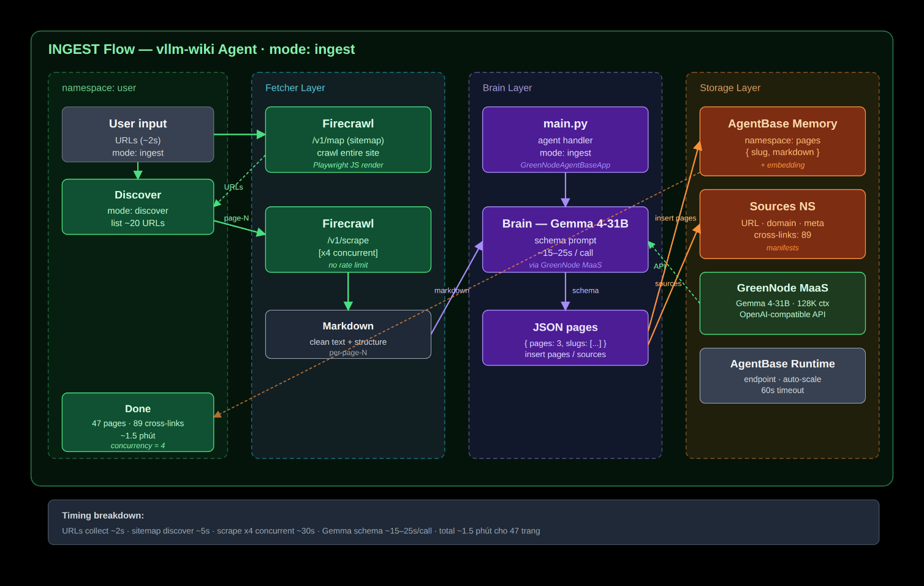Click 'OpenAI-compatible API' text
Image resolution: width=924 pixels, height=586 pixels.
click(x=782, y=314)
